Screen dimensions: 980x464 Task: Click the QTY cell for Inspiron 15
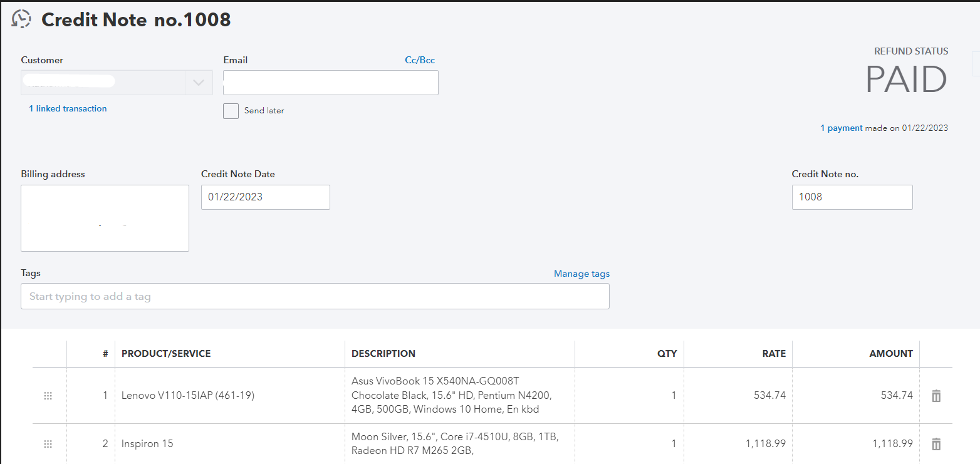pos(629,444)
